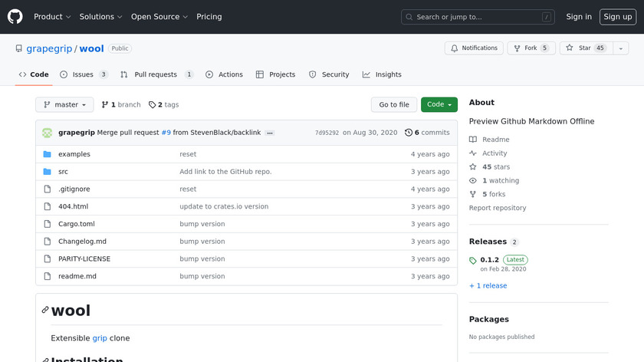This screenshot has width=644, height=362.
Task: Switch to the Issues tab
Action: point(84,74)
